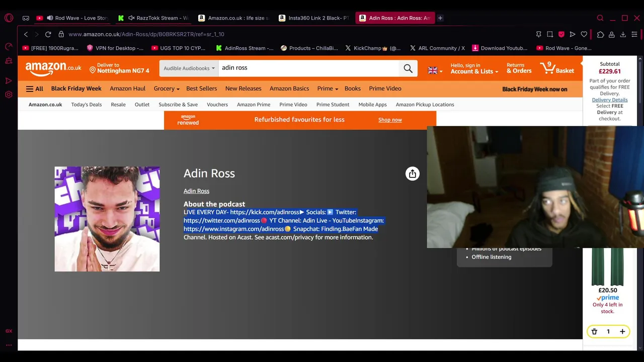
Task: Click Shop now on the Amazon Renewed banner
Action: (390, 120)
